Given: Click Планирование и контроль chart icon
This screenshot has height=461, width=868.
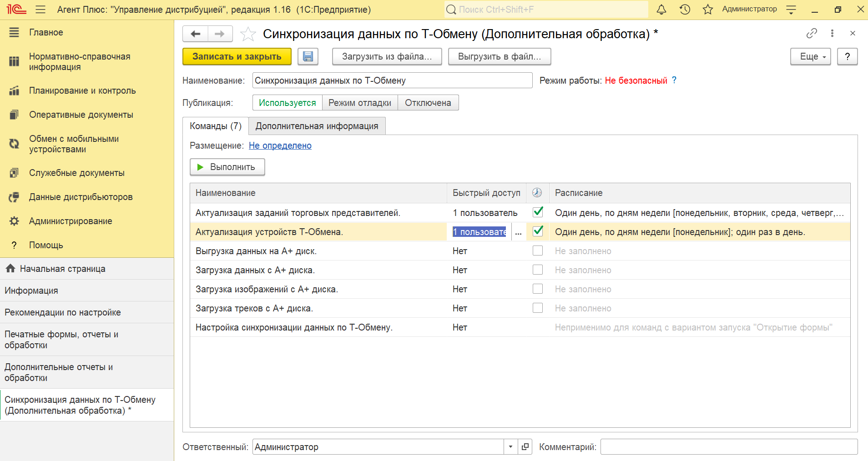Looking at the screenshot, I should tap(14, 90).
